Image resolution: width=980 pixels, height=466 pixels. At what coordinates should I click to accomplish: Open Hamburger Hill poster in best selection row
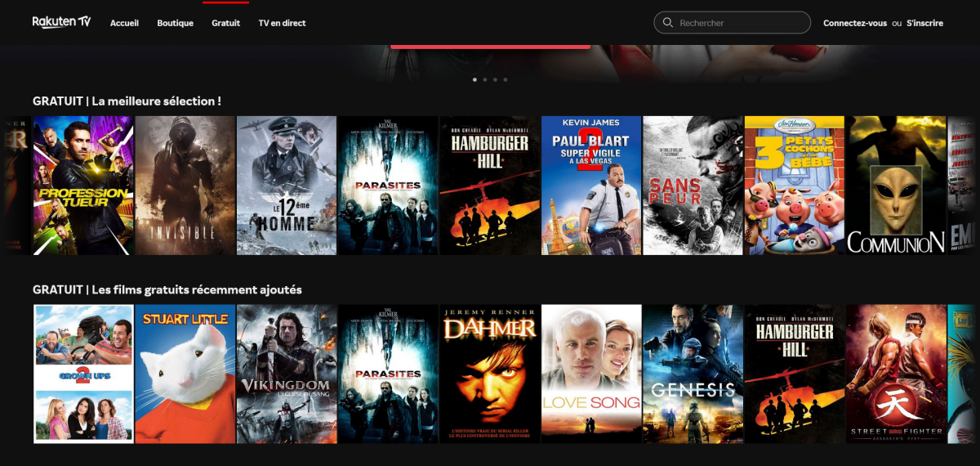click(x=490, y=186)
